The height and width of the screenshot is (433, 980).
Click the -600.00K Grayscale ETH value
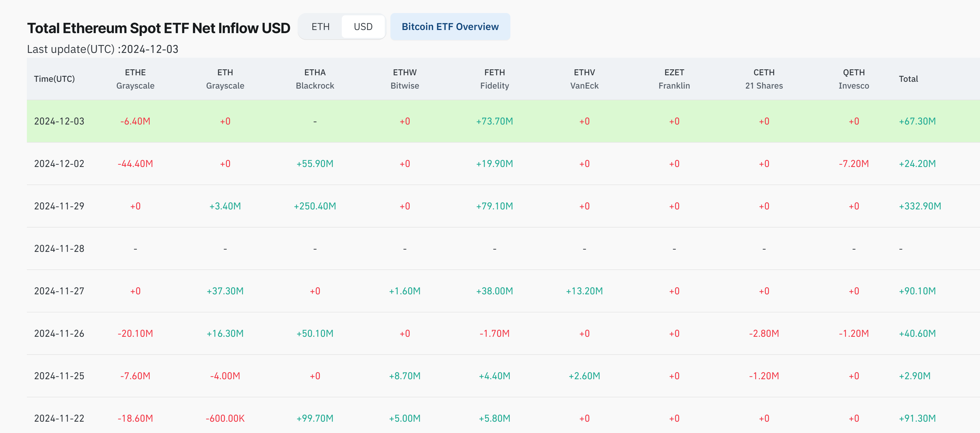click(225, 419)
